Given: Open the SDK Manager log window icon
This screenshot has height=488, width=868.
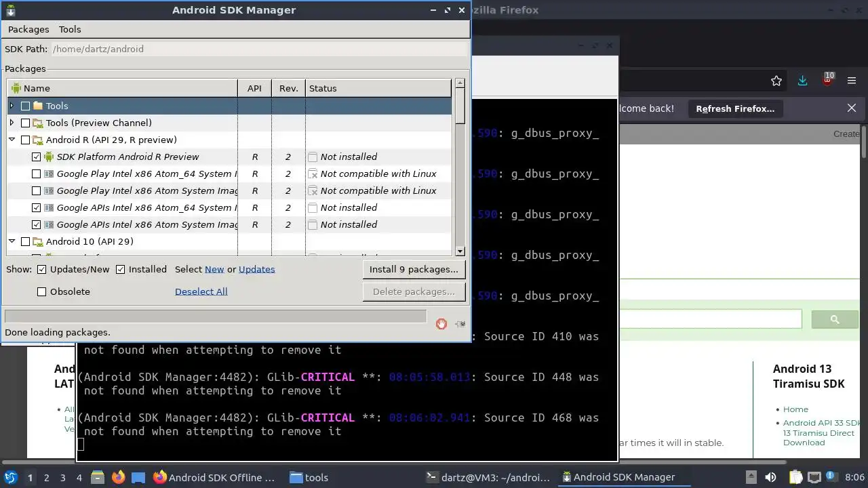Looking at the screenshot, I should 460,324.
